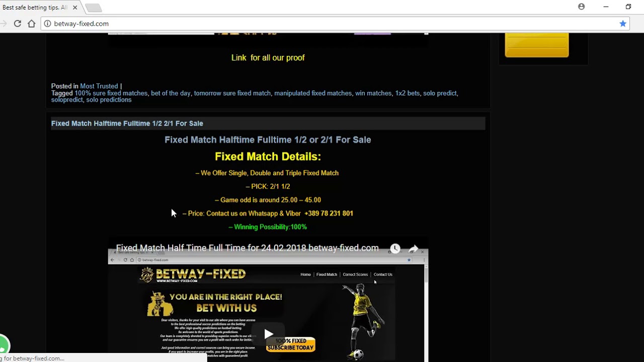This screenshot has height=362, width=644.
Task: Open the Chrome user profile icon
Action: pyautogui.click(x=582, y=7)
